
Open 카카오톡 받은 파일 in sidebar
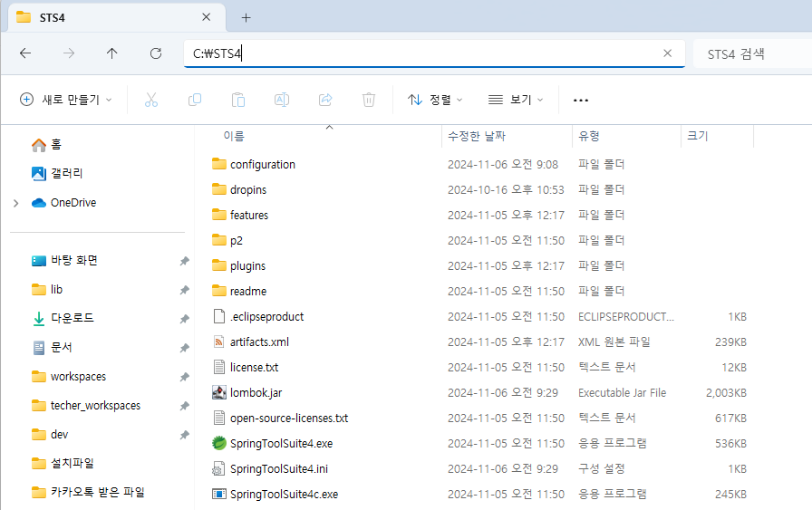pyautogui.click(x=88, y=493)
